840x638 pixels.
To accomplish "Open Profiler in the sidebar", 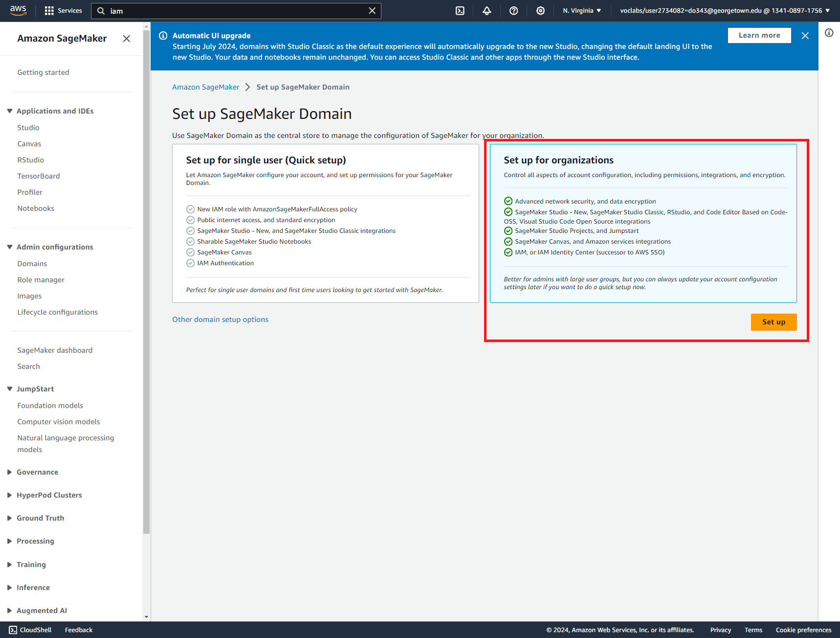I will (30, 192).
